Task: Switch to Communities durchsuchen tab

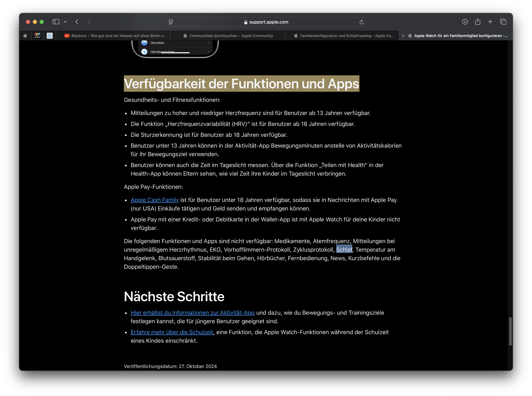Action: pos(228,36)
